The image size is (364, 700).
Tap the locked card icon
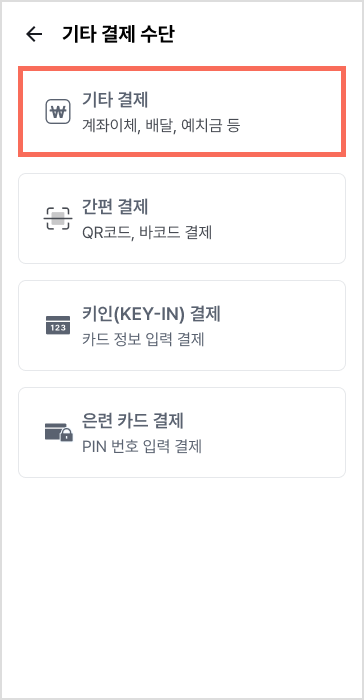(59, 432)
